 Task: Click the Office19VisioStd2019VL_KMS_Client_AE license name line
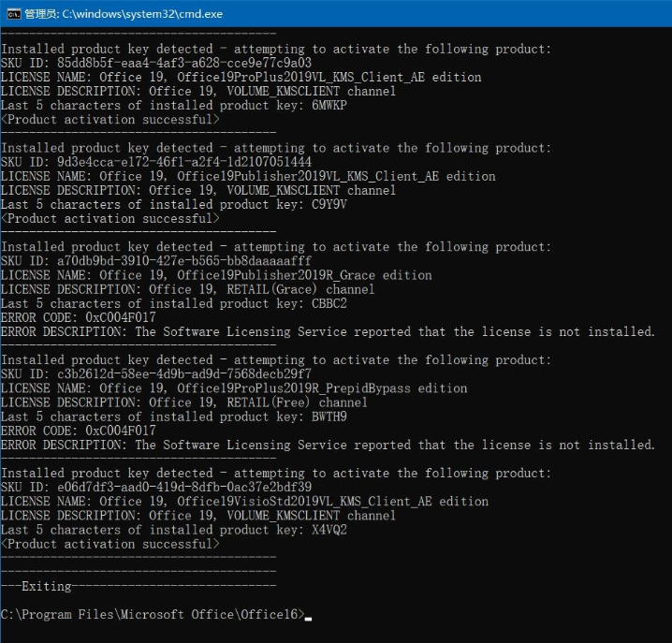pyautogui.click(x=244, y=502)
